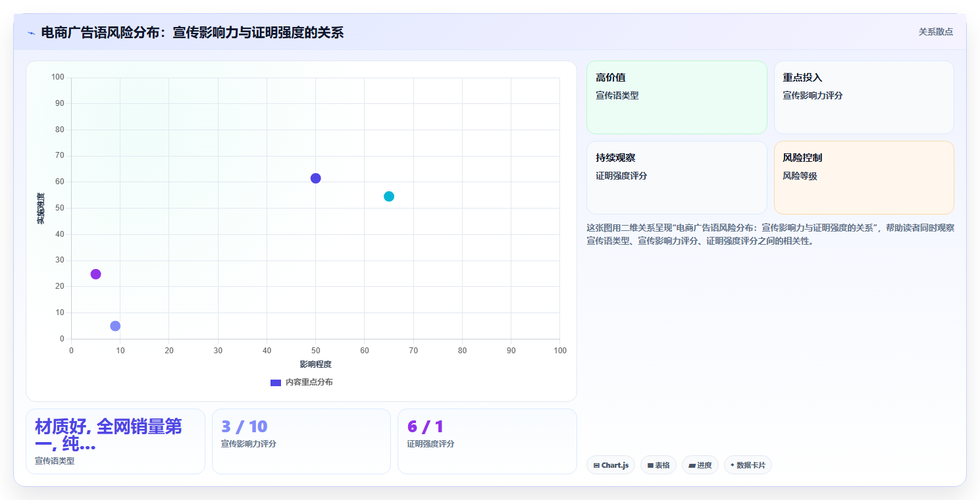
Task: Select the purple scatter point near 5
Action: 95,274
